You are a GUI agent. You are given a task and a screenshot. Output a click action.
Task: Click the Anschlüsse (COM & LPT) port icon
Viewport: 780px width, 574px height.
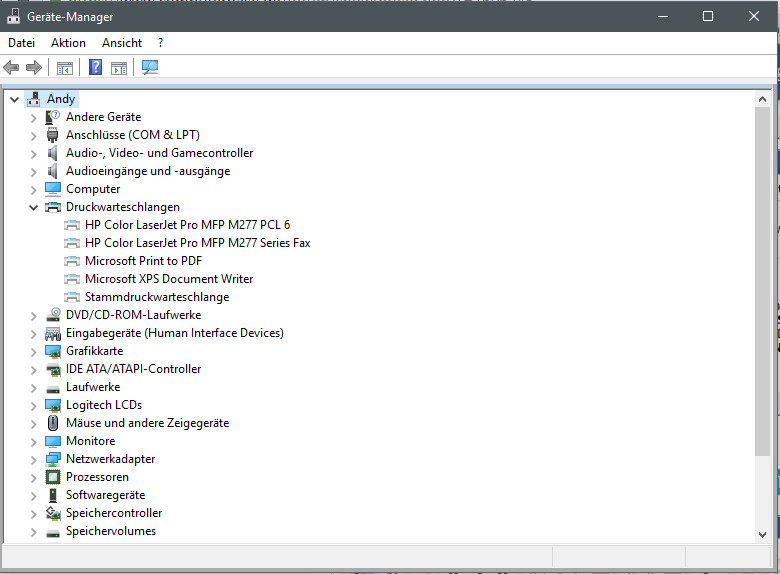[x=52, y=135]
